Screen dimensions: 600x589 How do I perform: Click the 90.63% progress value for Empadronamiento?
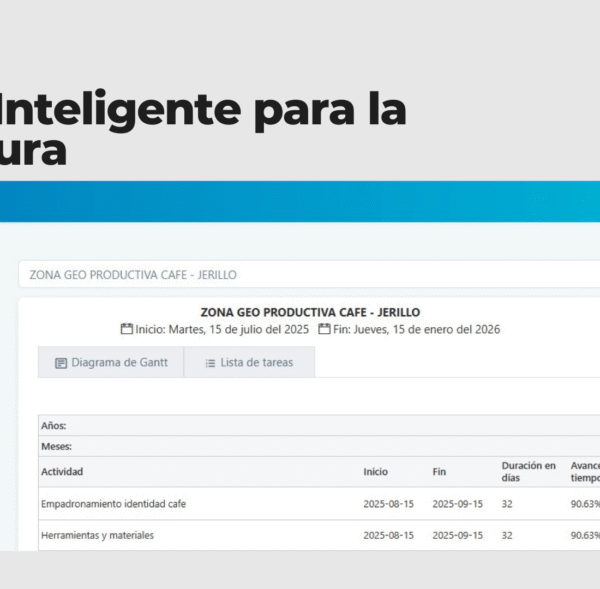(x=585, y=504)
